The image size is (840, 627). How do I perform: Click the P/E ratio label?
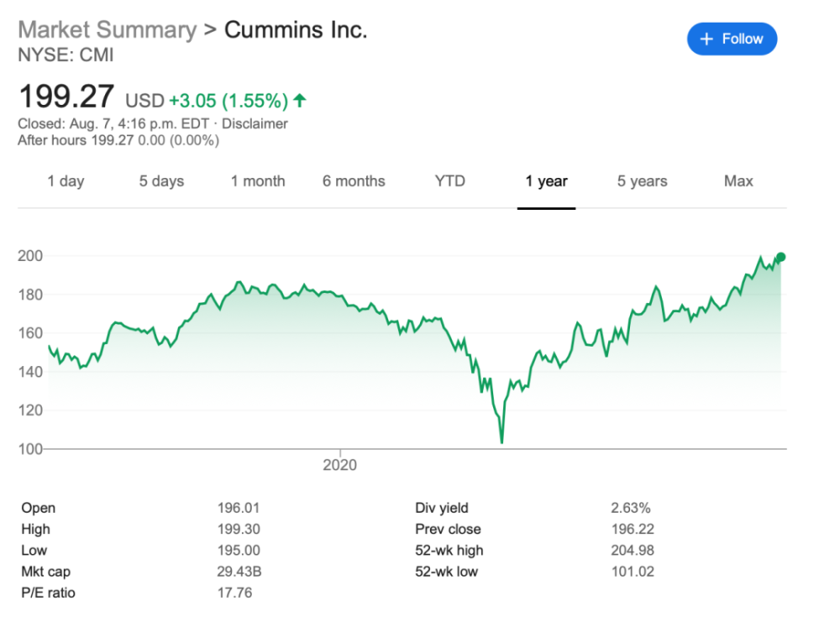pos(48,593)
